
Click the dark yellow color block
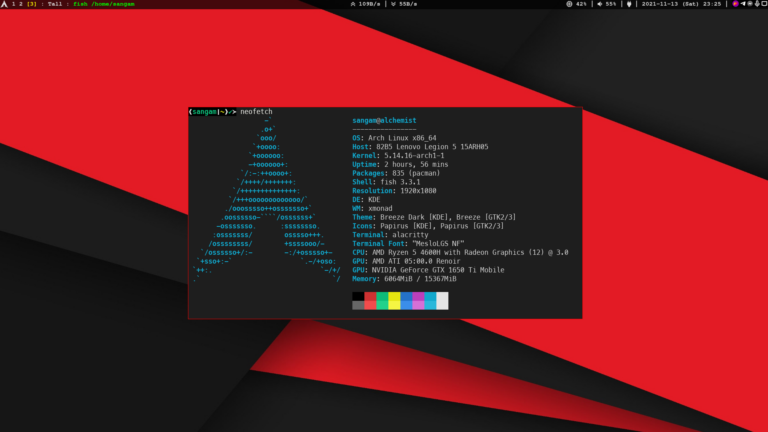394,296
